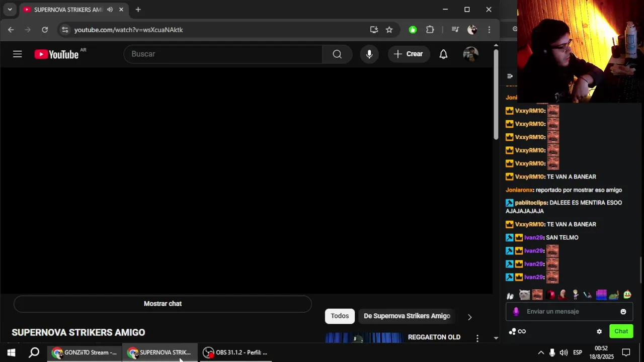Open chat settings gear icon
Image resolution: width=644 pixels, height=362 pixels.
[599, 331]
